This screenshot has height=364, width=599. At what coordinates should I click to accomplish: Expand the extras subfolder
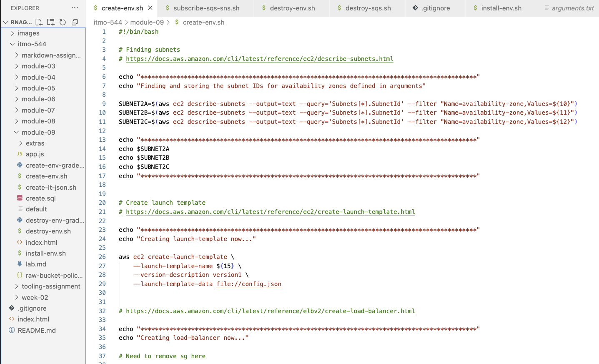point(35,143)
